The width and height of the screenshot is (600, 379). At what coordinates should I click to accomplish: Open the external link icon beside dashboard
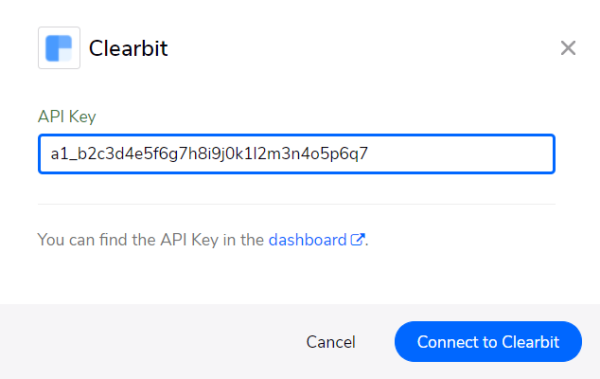coord(357,240)
